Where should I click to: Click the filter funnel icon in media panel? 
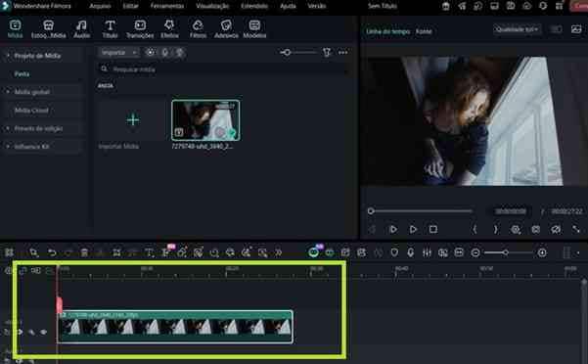point(327,53)
